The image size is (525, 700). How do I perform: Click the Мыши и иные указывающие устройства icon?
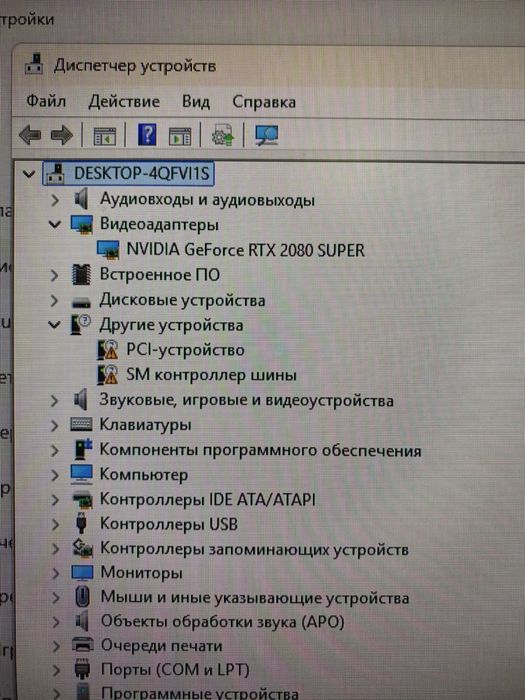[x=82, y=597]
